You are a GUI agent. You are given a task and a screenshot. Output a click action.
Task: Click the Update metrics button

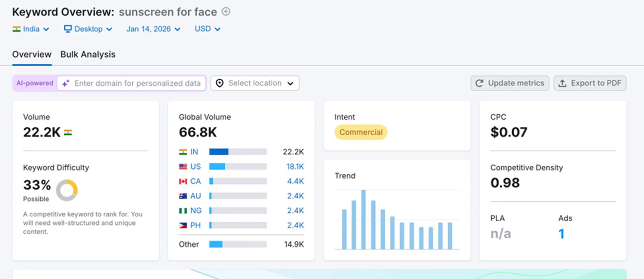pyautogui.click(x=509, y=83)
